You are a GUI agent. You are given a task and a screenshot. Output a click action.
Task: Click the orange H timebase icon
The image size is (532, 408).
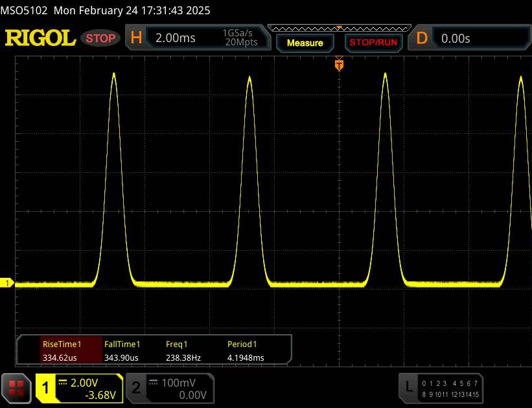pyautogui.click(x=136, y=38)
